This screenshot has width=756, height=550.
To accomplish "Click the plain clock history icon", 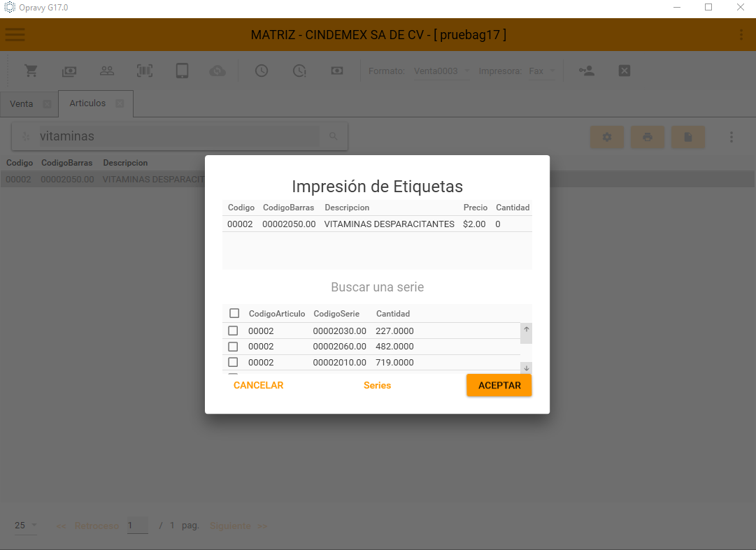I will click(x=262, y=71).
